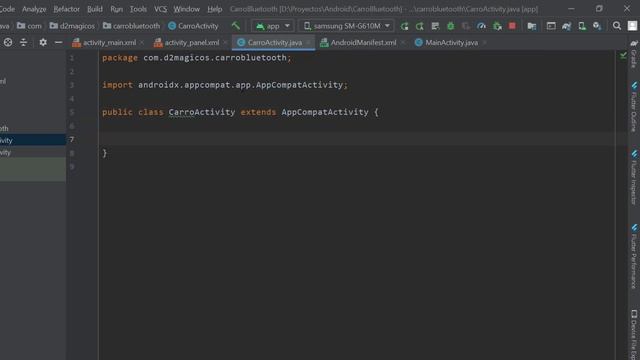Open the Analyze menu

34,9
